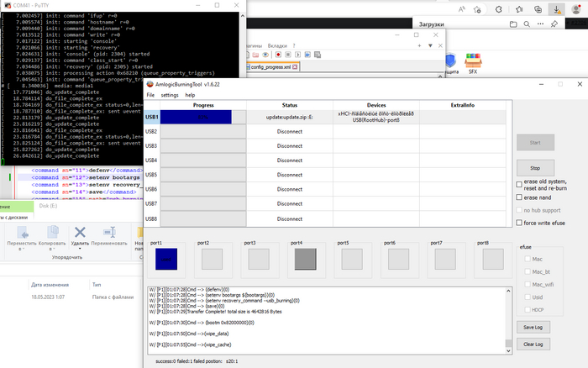
Task: Search downloads magnifier icon
Action: click(527, 24)
